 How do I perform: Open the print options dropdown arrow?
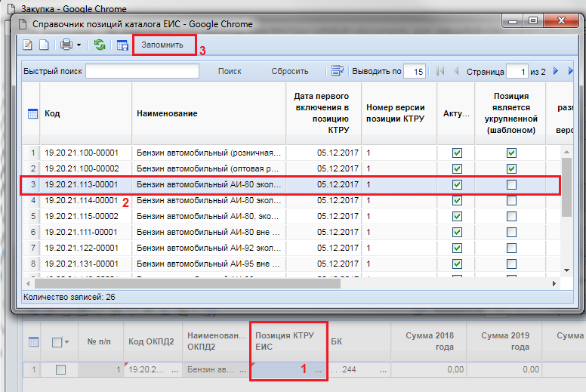tap(79, 45)
